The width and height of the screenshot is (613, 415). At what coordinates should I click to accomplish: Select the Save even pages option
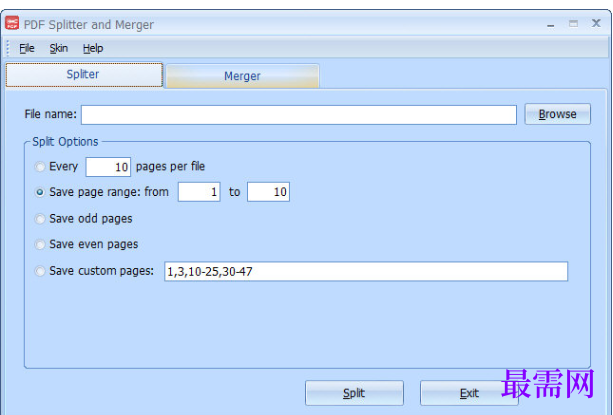pos(39,245)
